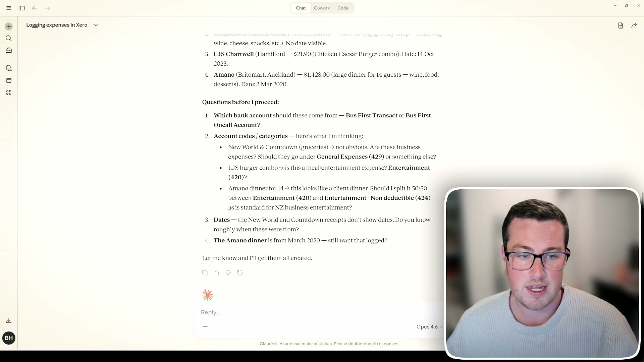Switch to the Chat tab
Viewport: 644px width, 362px height.
click(301, 8)
